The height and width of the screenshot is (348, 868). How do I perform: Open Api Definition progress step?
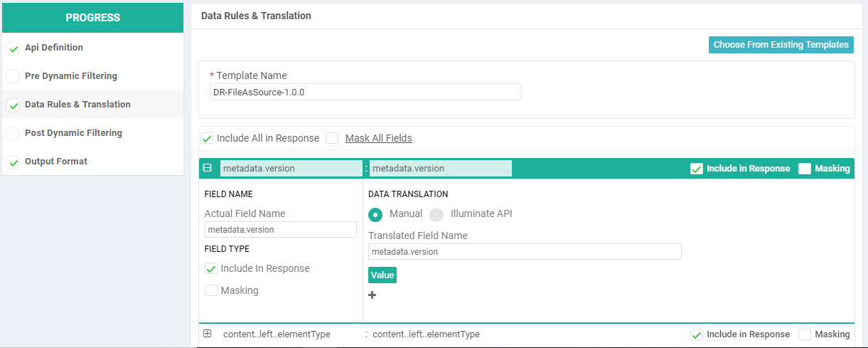(54, 48)
